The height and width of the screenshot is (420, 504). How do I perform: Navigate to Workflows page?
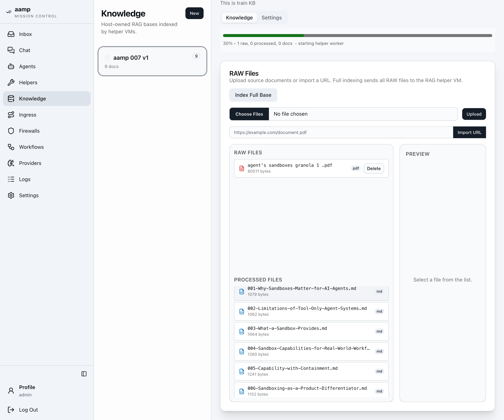coord(47,147)
